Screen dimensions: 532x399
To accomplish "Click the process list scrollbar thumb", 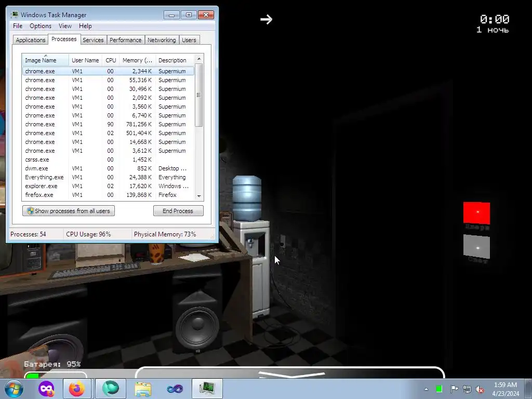I will pyautogui.click(x=199, y=95).
